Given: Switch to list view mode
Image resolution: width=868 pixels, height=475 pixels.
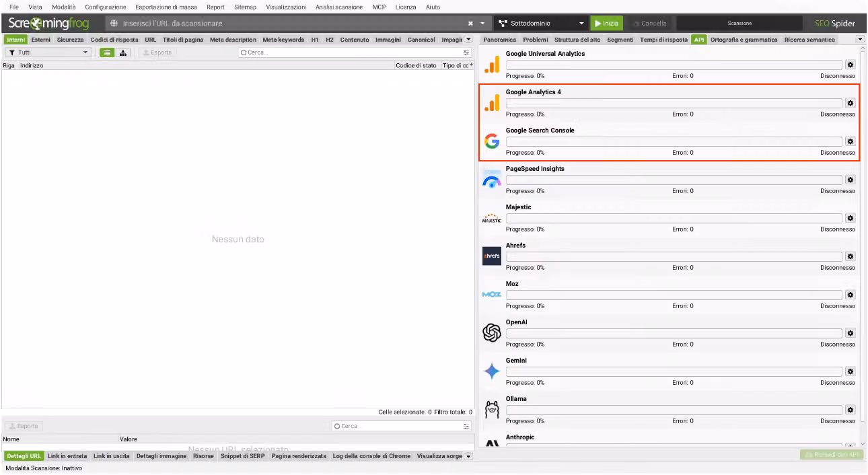Looking at the screenshot, I should 107,52.
